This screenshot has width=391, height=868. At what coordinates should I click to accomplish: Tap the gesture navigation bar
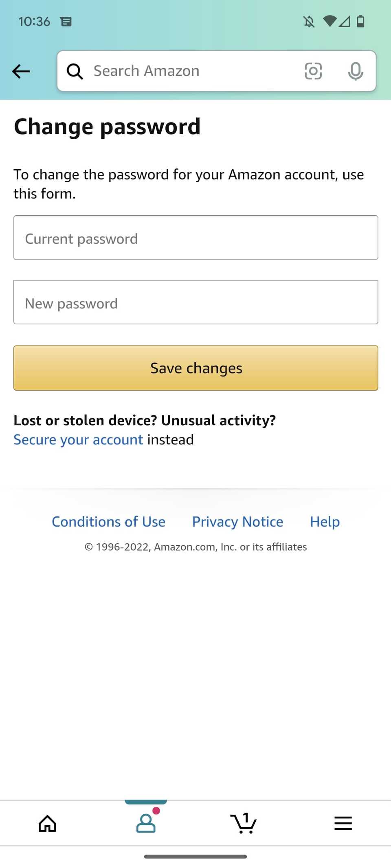coord(195,857)
